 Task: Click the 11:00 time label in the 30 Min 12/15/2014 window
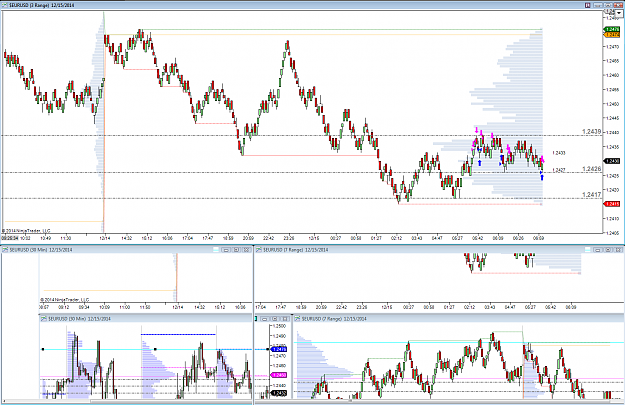[x=125, y=307]
